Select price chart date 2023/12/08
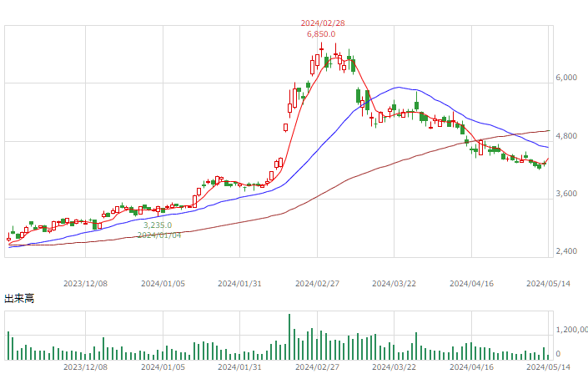 point(86,284)
